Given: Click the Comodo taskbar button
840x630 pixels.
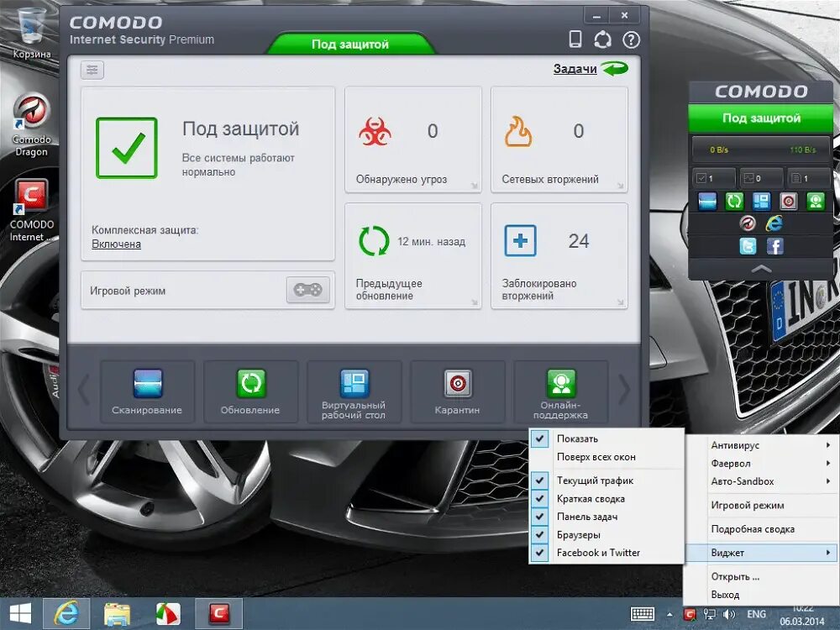Looking at the screenshot, I should click(219, 614).
